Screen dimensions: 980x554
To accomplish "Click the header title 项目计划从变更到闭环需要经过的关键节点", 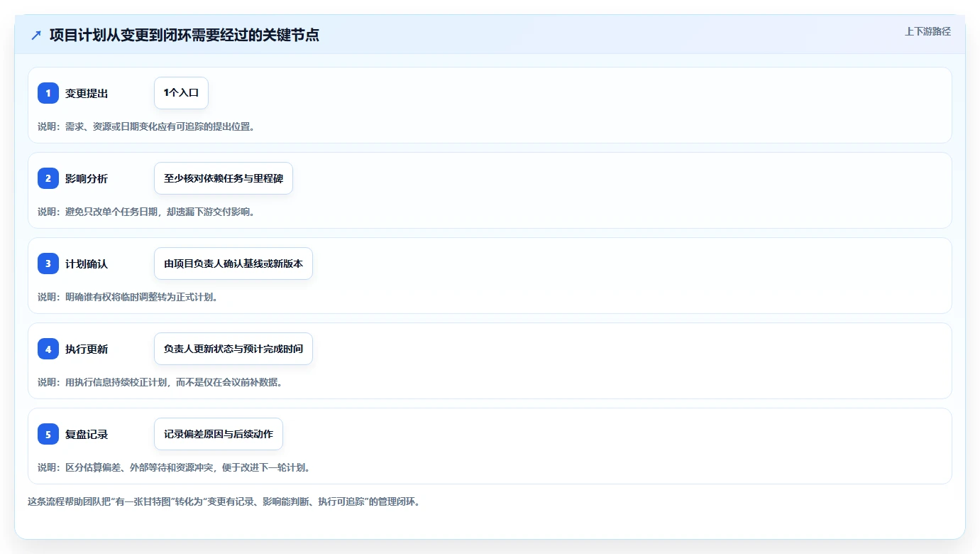I will pyautogui.click(x=185, y=35).
